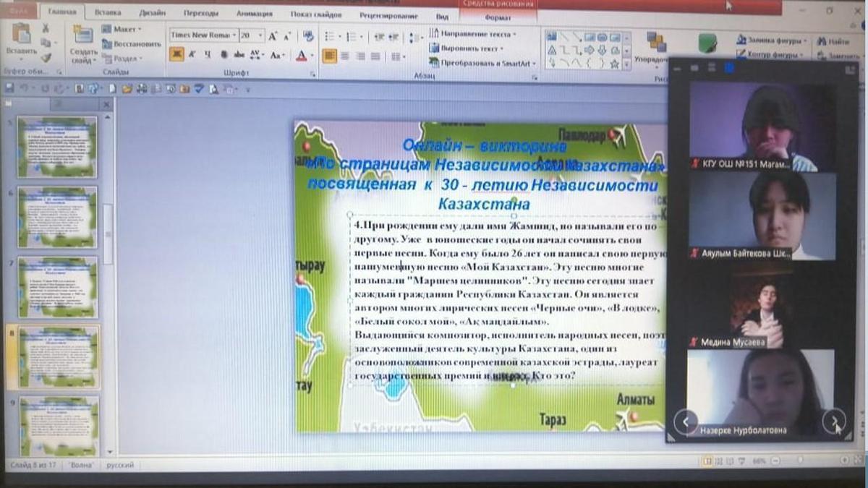Click the Cut scissors icon
This screenshot has width=868, height=488.
point(45,28)
